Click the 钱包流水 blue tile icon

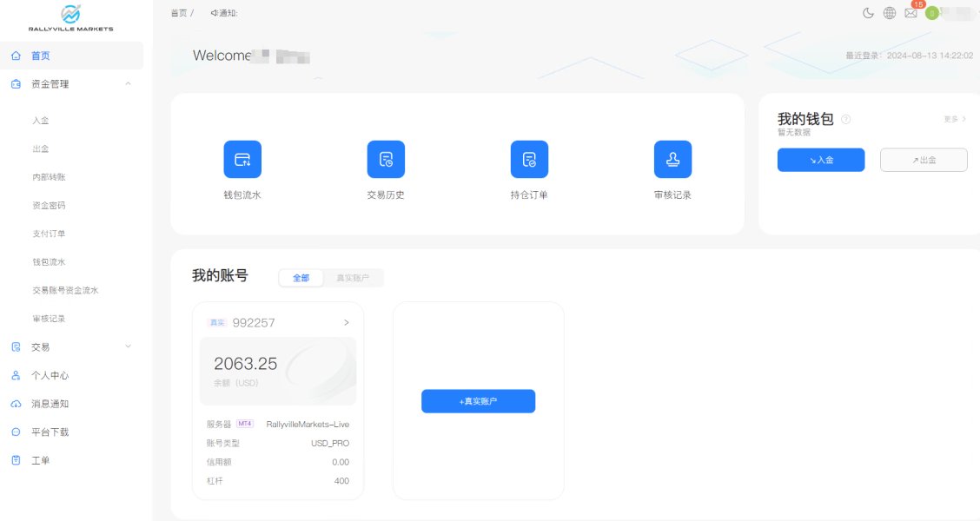pos(242,159)
